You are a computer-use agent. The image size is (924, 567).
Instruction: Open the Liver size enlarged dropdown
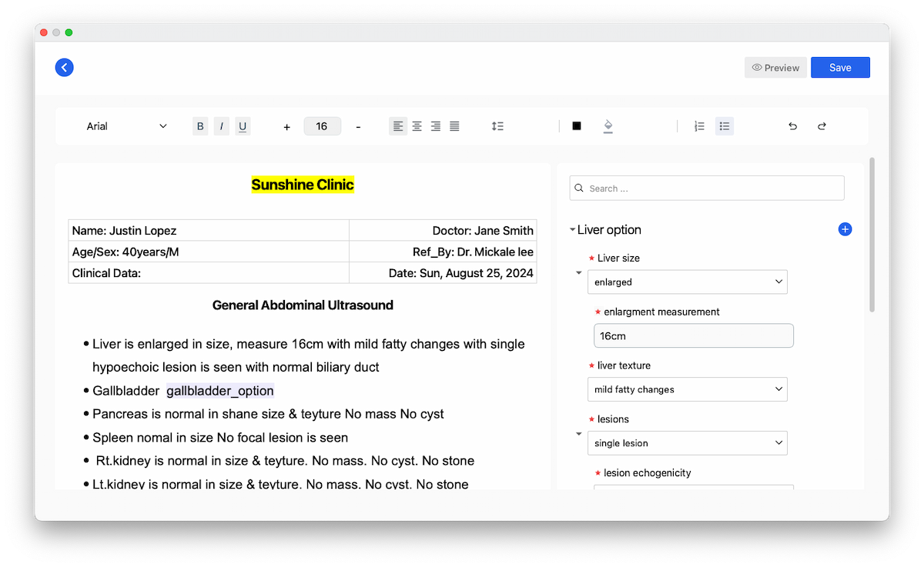coord(687,282)
